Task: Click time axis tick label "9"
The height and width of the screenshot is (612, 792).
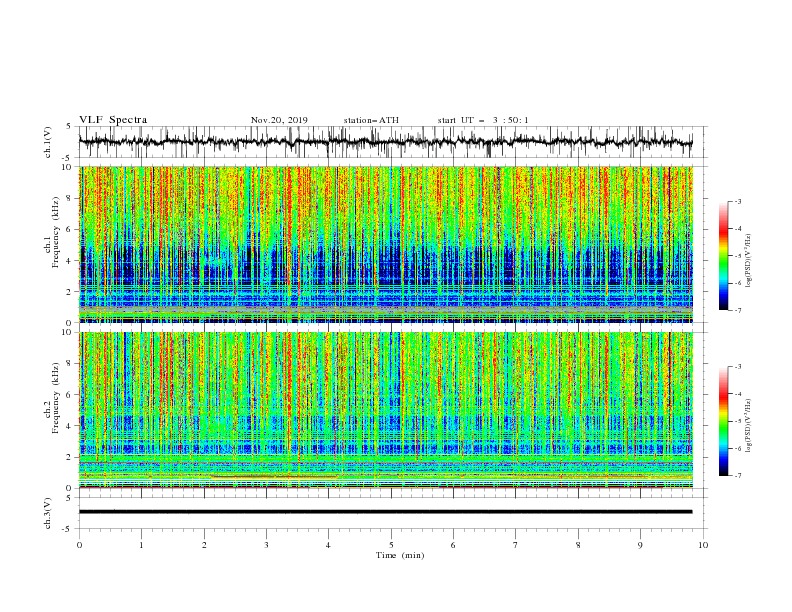Action: coord(640,545)
